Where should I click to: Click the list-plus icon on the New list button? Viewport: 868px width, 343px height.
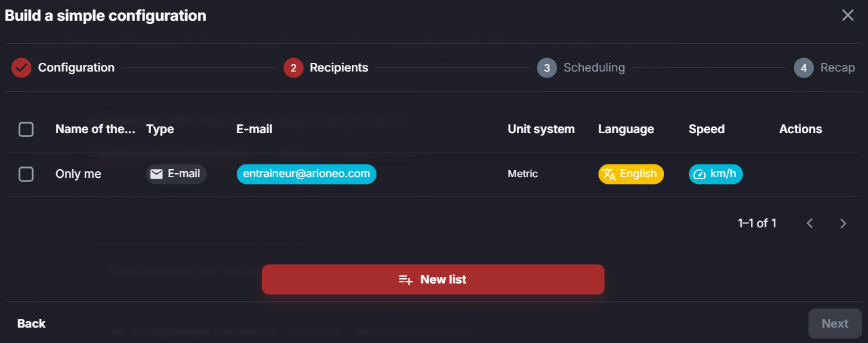tap(406, 279)
